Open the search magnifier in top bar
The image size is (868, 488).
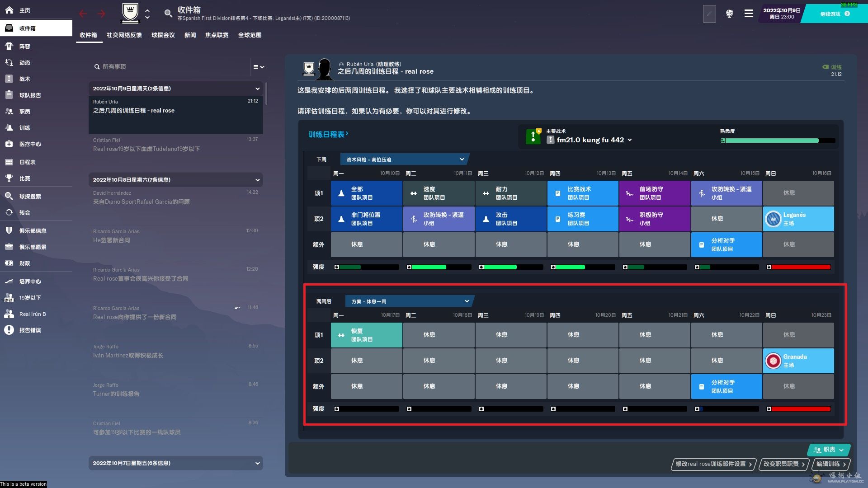168,14
